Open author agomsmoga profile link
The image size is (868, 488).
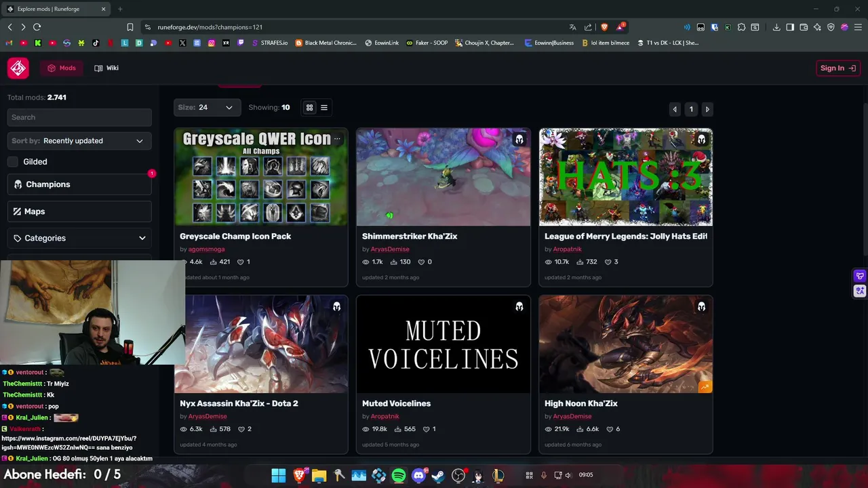[x=206, y=249]
